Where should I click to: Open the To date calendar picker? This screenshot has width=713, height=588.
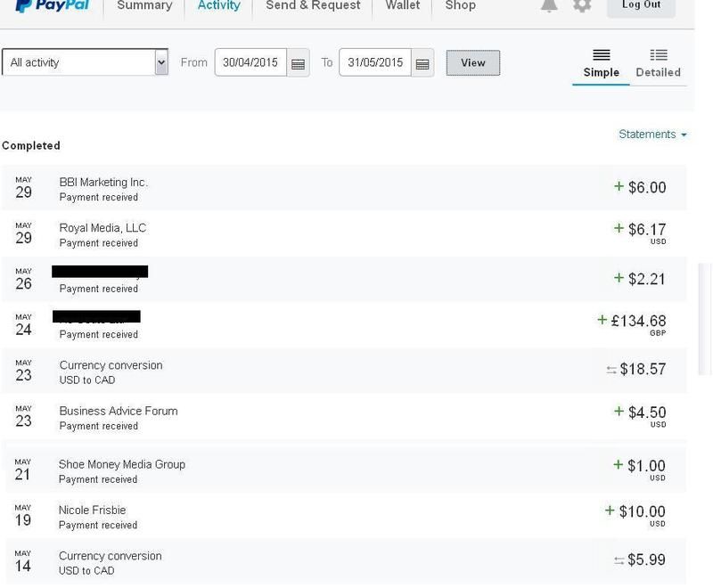(x=422, y=63)
